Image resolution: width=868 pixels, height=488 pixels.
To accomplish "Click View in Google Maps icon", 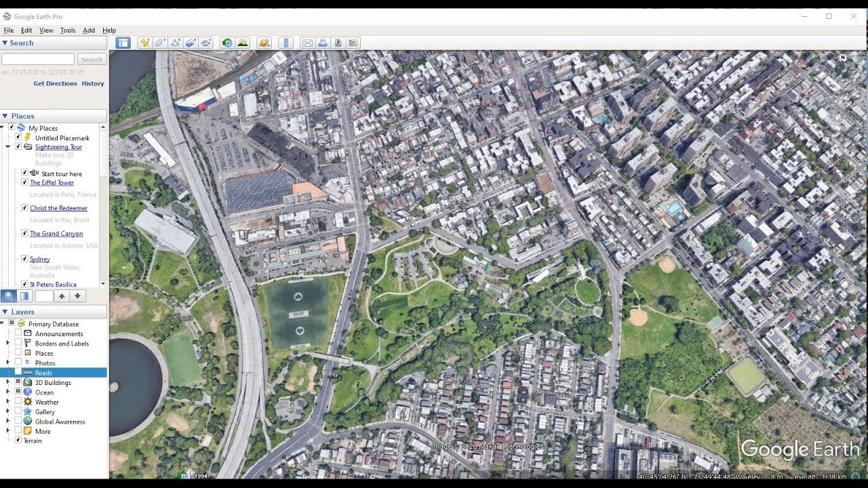I will pyautogui.click(x=353, y=43).
